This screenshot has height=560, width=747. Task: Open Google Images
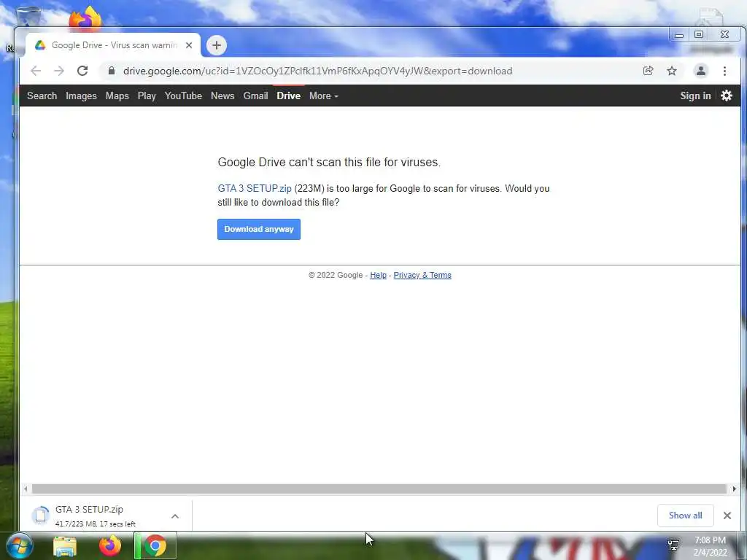click(81, 96)
